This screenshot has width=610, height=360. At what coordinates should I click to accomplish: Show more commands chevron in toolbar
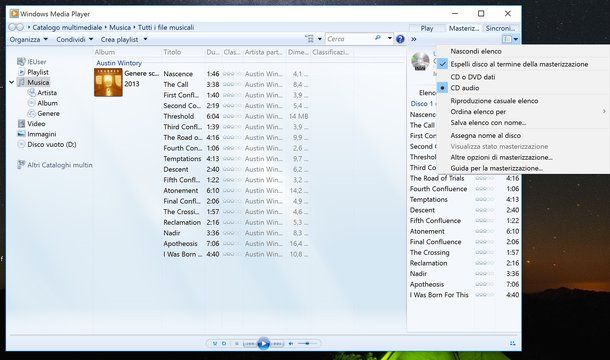coord(414,39)
